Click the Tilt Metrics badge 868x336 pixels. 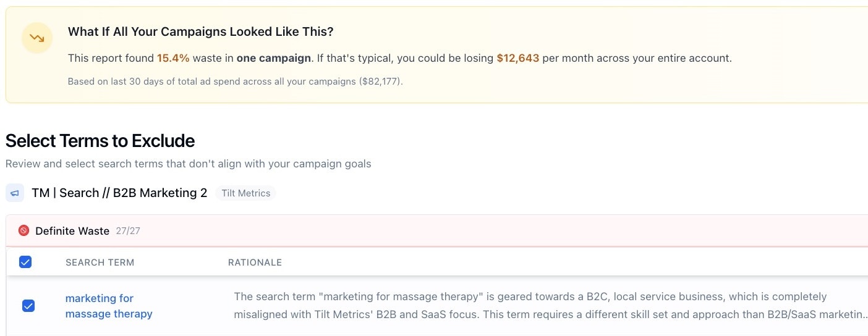coord(245,193)
